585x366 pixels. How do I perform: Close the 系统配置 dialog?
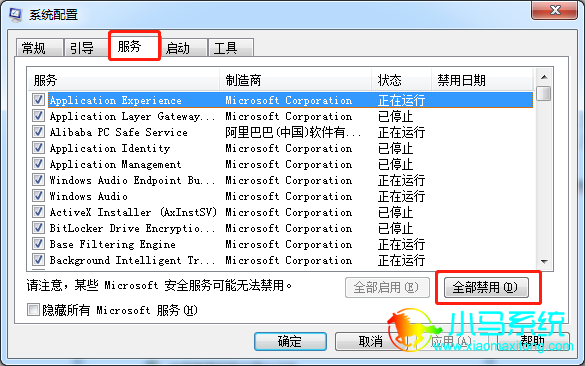(x=555, y=10)
